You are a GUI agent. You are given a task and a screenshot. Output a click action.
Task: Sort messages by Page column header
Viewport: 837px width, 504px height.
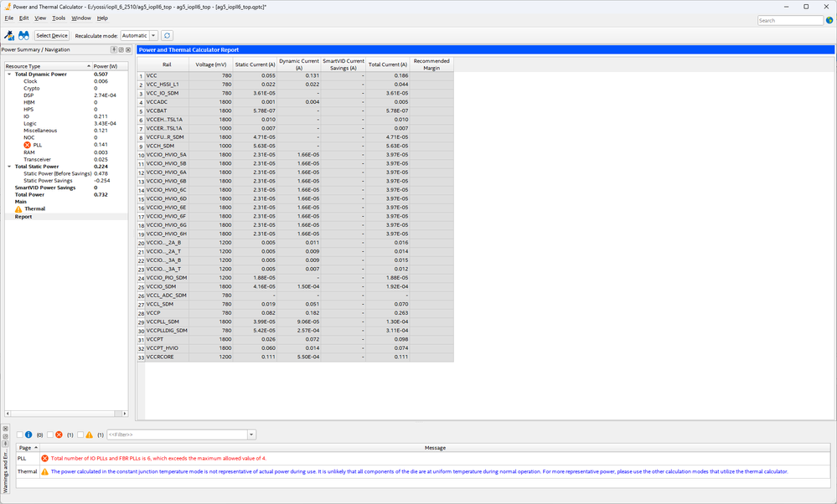28,447
